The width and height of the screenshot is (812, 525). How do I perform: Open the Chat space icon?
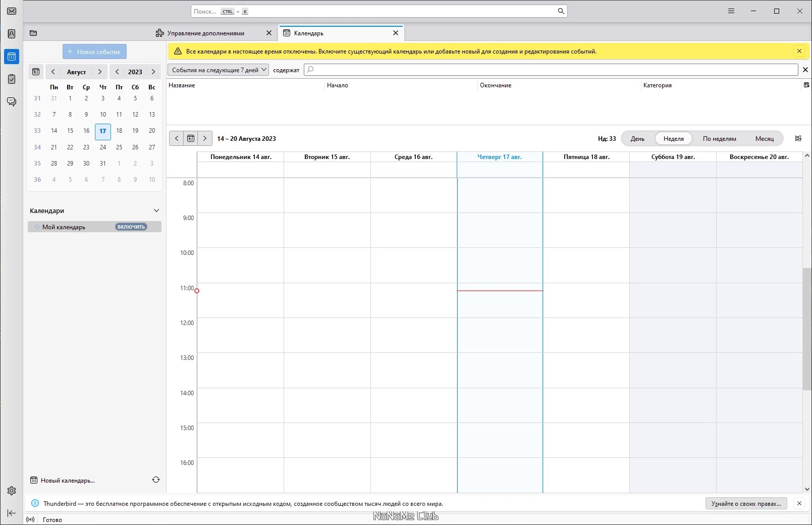coord(12,101)
